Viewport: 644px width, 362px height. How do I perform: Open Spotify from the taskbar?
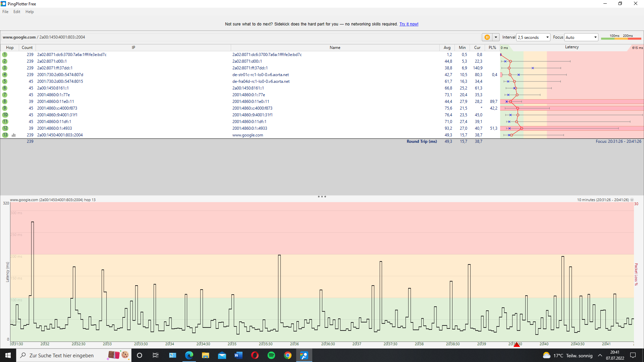(x=271, y=355)
